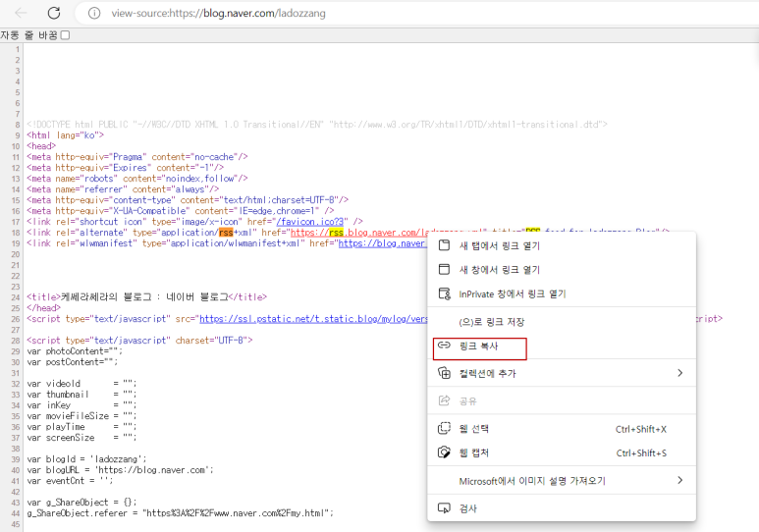
Task: Click the highlighted rss in application/rss+xml
Action: coord(226,233)
